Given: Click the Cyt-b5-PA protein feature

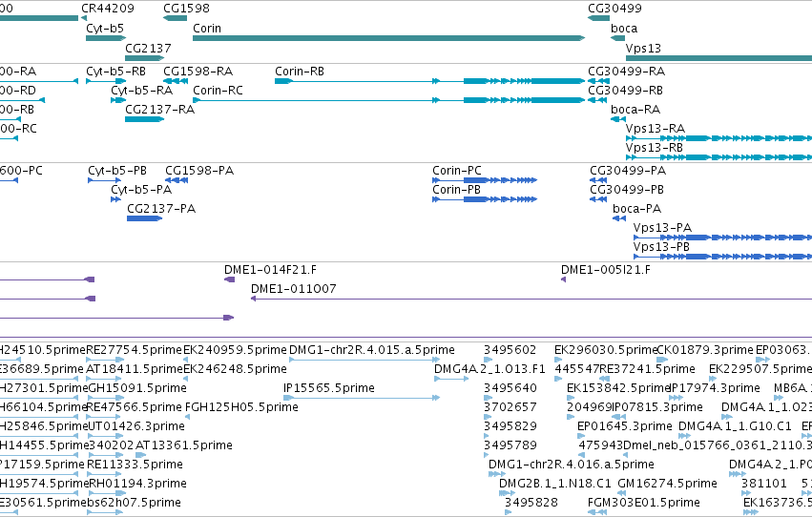Looking at the screenshot, I should tap(115, 199).
